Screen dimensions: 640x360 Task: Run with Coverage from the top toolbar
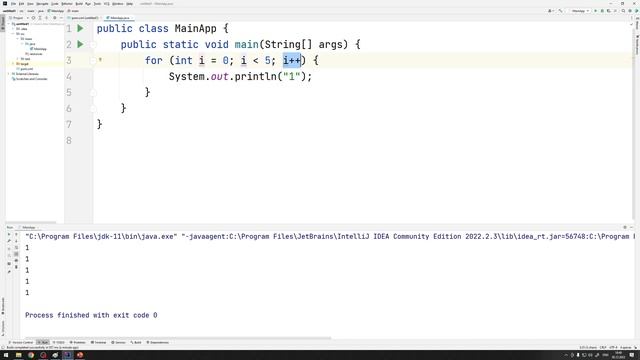[x=609, y=11]
